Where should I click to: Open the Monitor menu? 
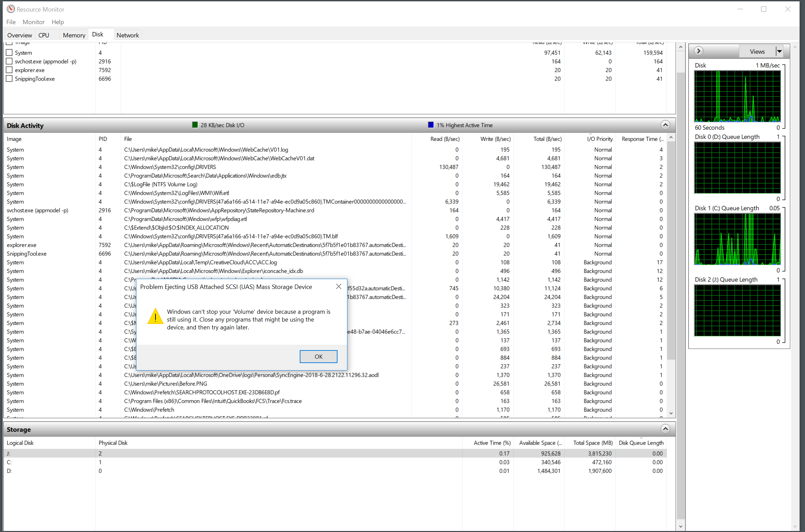33,22
